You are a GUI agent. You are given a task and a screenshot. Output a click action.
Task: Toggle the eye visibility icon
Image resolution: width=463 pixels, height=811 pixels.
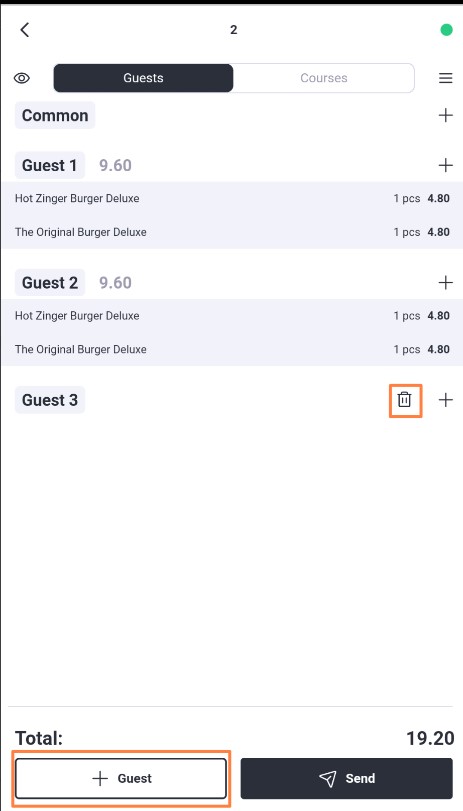pos(22,78)
